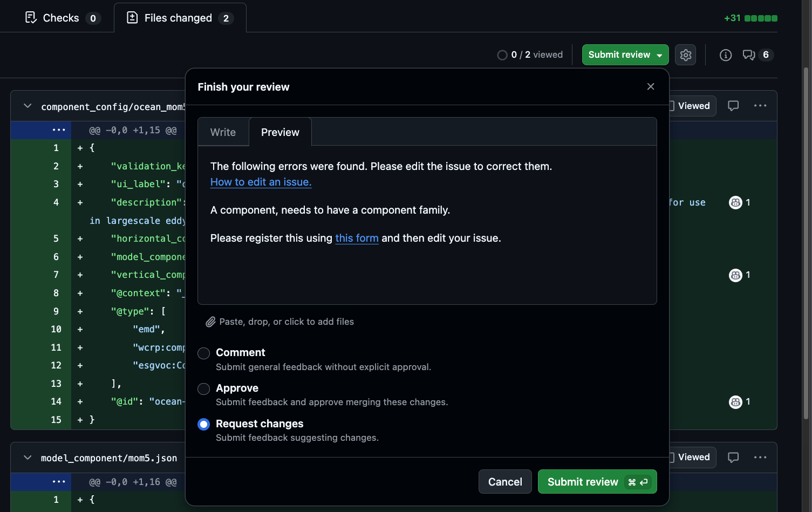Click comment icon on the mom5.json file header
Screen dimensions: 812x512
pos(733,458)
